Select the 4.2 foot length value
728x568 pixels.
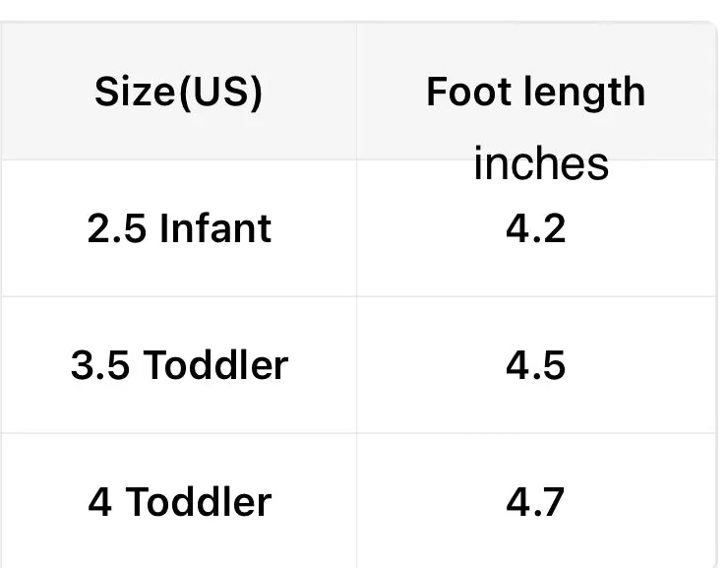pyautogui.click(x=536, y=228)
